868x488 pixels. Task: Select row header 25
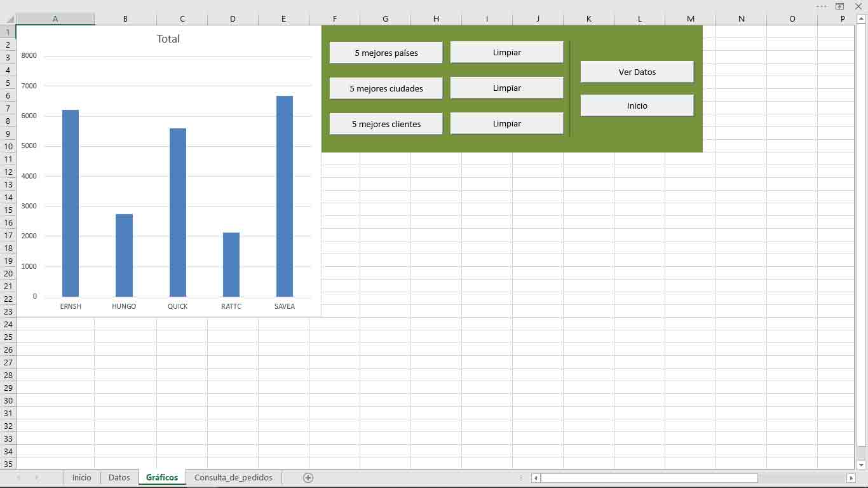click(x=8, y=337)
